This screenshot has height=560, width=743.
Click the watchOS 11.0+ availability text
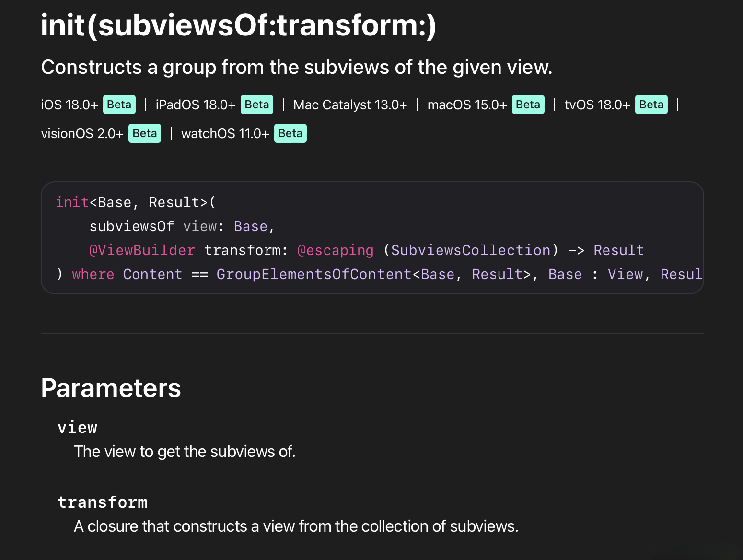click(x=225, y=134)
